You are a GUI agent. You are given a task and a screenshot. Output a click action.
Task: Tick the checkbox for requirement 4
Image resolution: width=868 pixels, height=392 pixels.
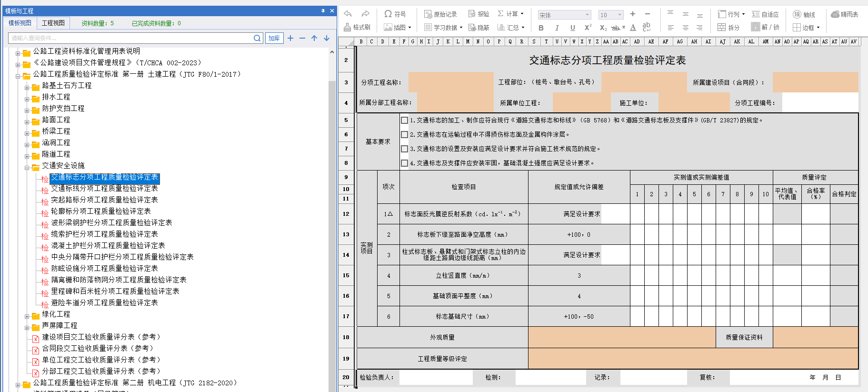pyautogui.click(x=405, y=163)
